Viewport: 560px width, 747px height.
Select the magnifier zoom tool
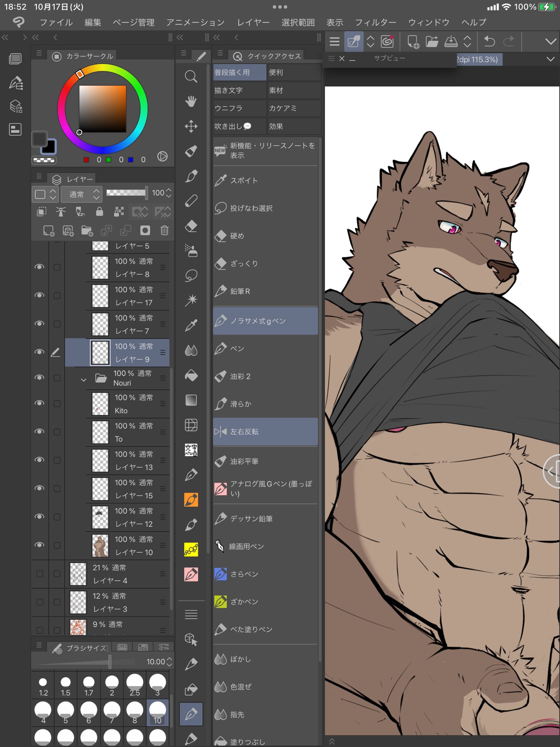tap(191, 76)
